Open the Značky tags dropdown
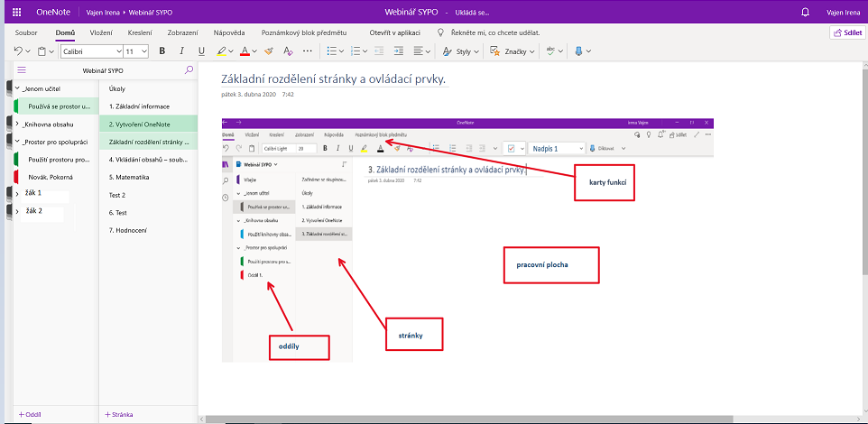 click(513, 51)
